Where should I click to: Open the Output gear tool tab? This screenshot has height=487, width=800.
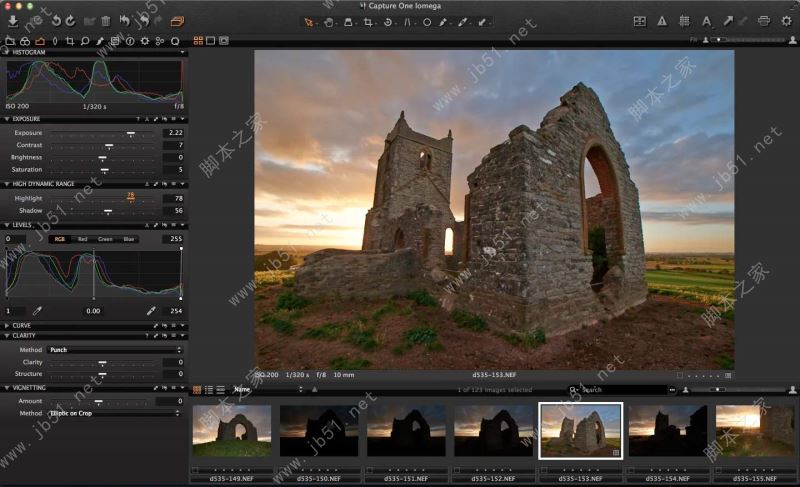pos(145,41)
